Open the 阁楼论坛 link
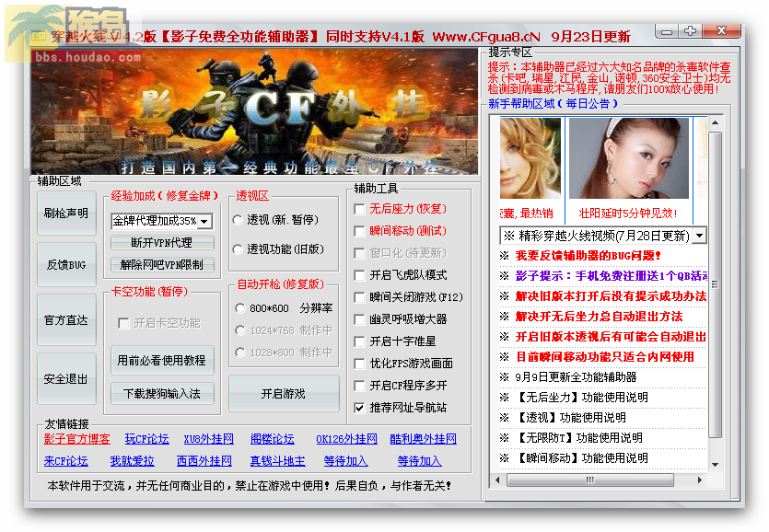The image size is (769, 532). (x=273, y=439)
